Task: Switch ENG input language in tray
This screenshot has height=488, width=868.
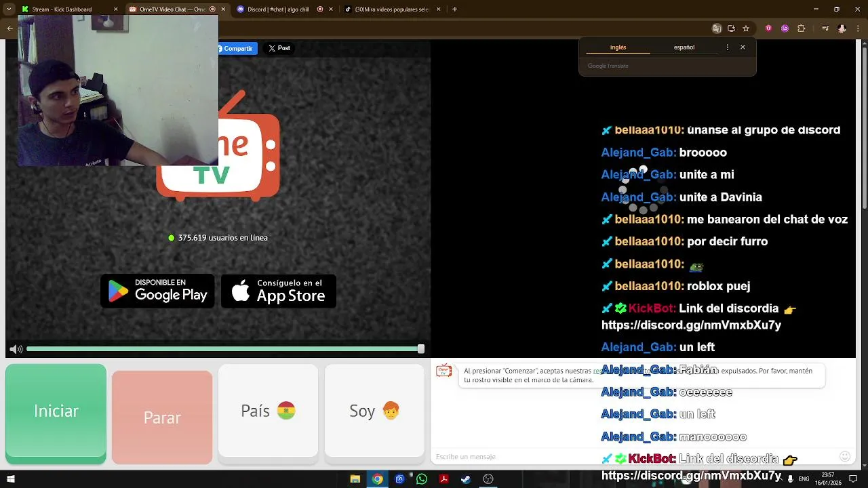Action: coord(804,479)
